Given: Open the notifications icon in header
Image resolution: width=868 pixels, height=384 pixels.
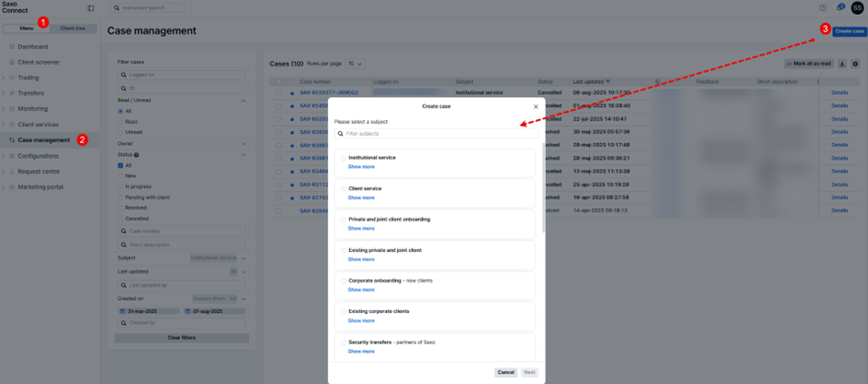Looking at the screenshot, I should click(x=840, y=8).
